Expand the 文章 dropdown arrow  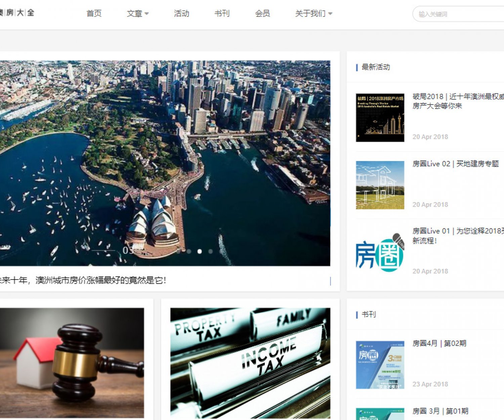(x=146, y=14)
